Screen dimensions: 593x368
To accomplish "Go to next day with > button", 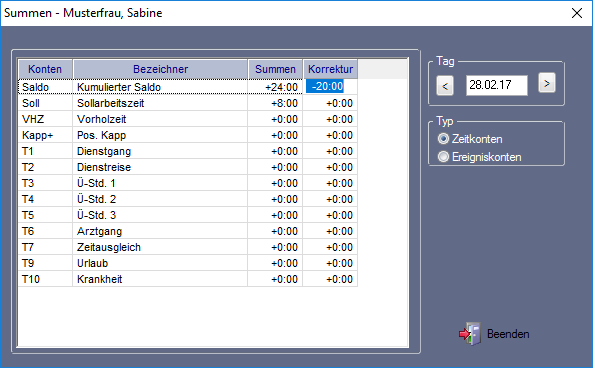I will (x=546, y=83).
